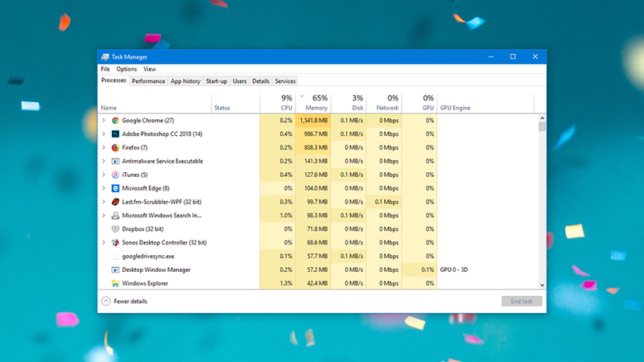
Task: Expand the Google Chrome process group
Action: coord(104,120)
